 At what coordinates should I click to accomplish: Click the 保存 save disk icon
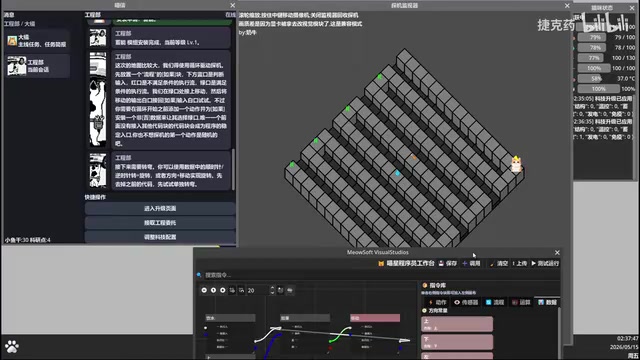click(441, 264)
